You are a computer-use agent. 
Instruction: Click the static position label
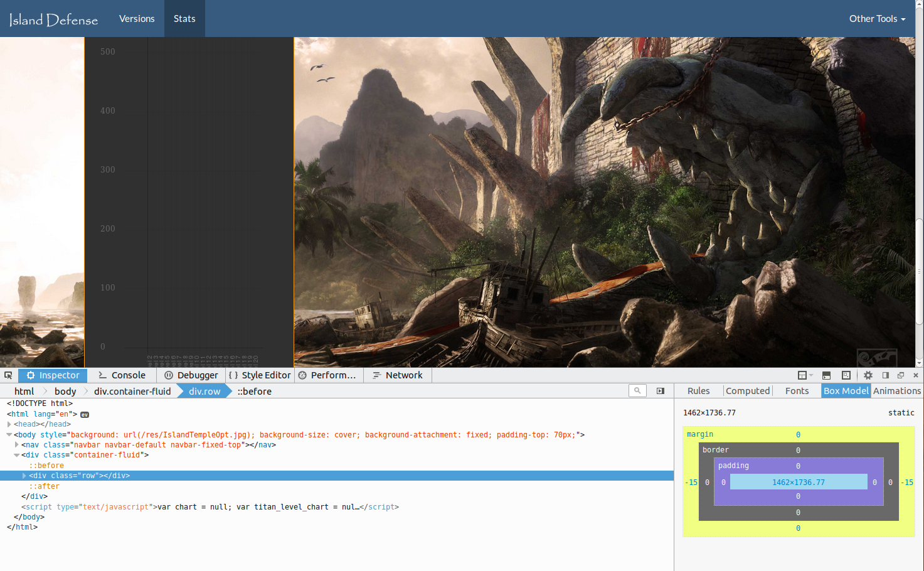pos(901,413)
